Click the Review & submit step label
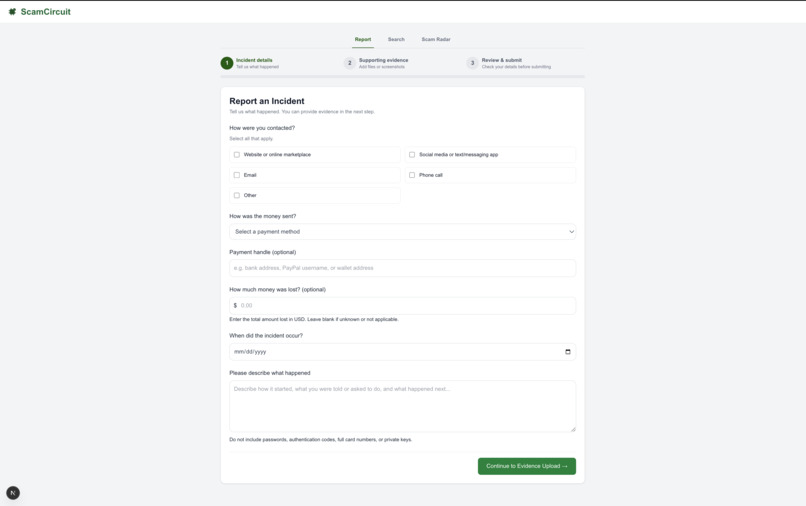The height and width of the screenshot is (506, 806). click(x=502, y=60)
